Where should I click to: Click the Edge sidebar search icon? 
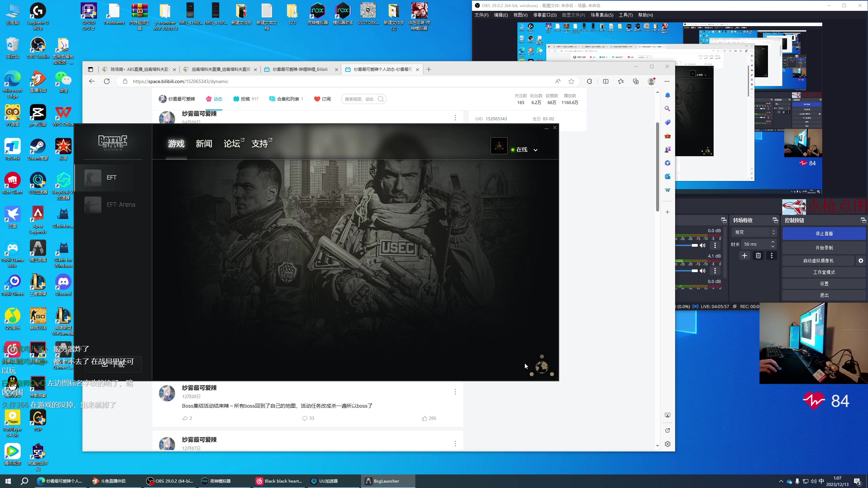(x=667, y=109)
